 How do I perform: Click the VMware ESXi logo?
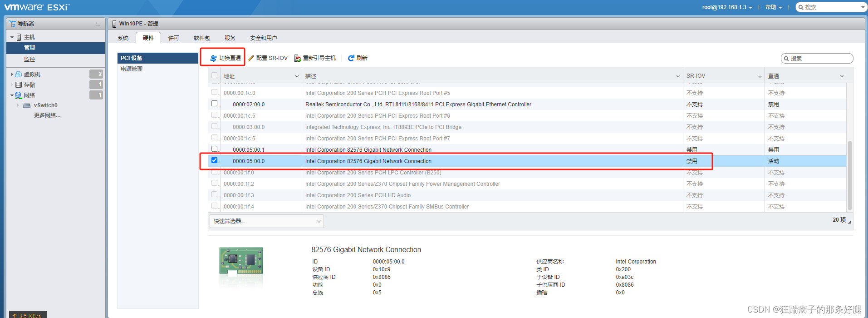(37, 7)
